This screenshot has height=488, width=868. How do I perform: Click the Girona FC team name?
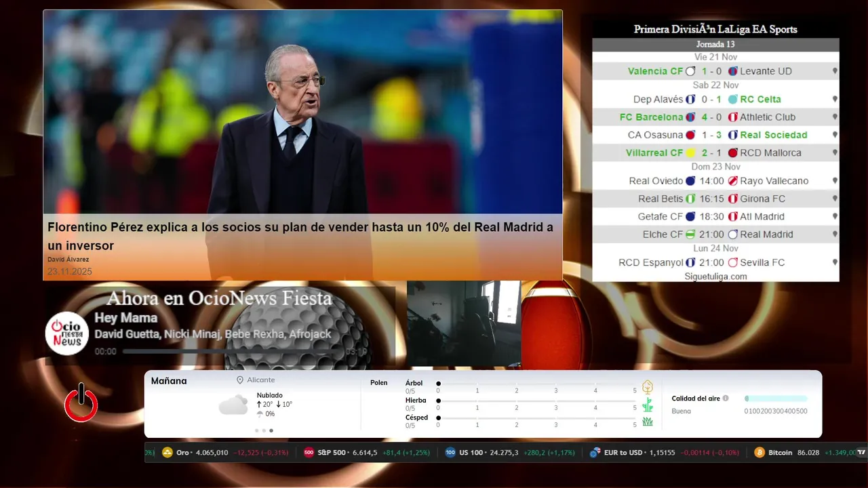tap(763, 199)
